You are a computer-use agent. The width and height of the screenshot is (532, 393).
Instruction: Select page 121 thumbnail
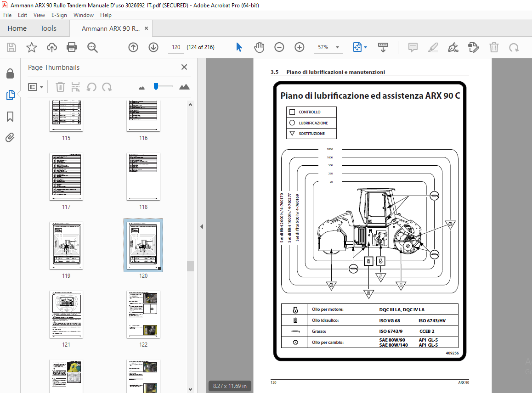tap(66, 314)
